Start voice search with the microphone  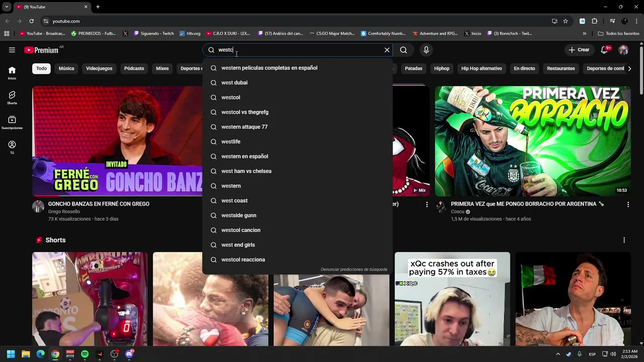[x=426, y=50]
